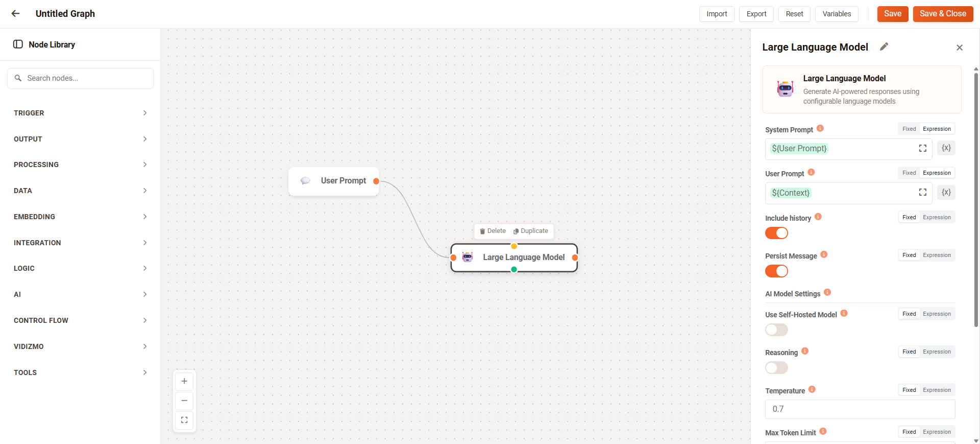Click the search magnifier icon in node search
This screenshot has height=444, width=980.
pyautogui.click(x=18, y=78)
